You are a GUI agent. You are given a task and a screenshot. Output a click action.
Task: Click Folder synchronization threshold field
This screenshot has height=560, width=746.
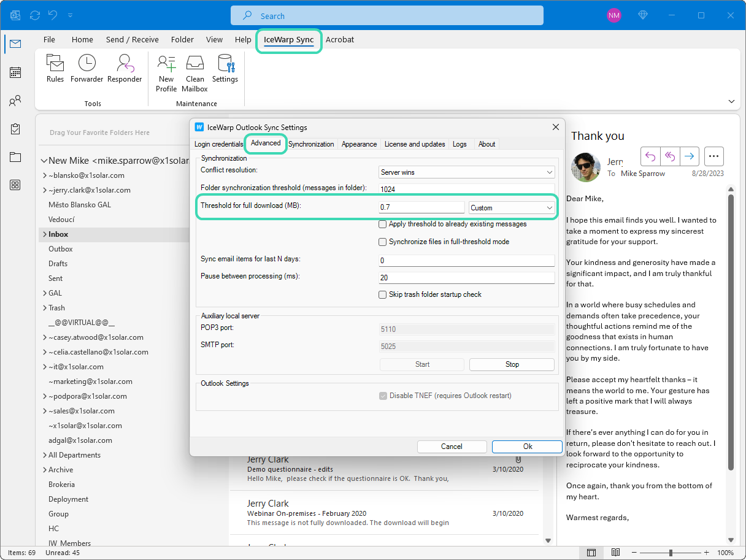tap(467, 190)
